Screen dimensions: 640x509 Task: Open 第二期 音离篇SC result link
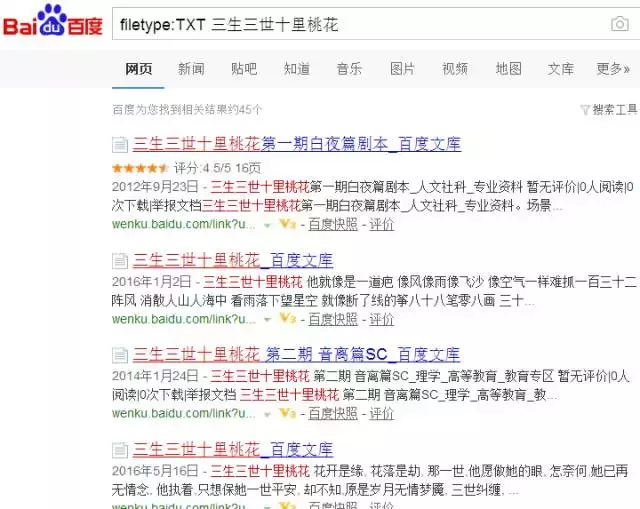(x=296, y=354)
